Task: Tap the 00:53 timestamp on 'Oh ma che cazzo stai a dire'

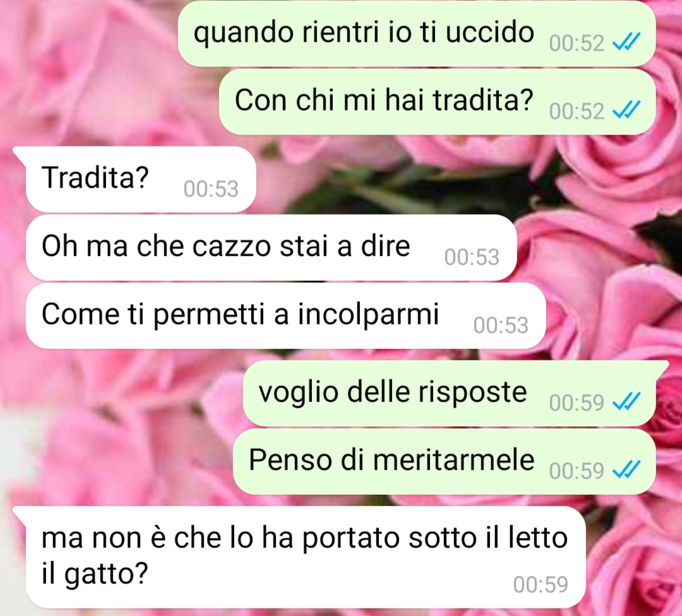Action: point(472,257)
